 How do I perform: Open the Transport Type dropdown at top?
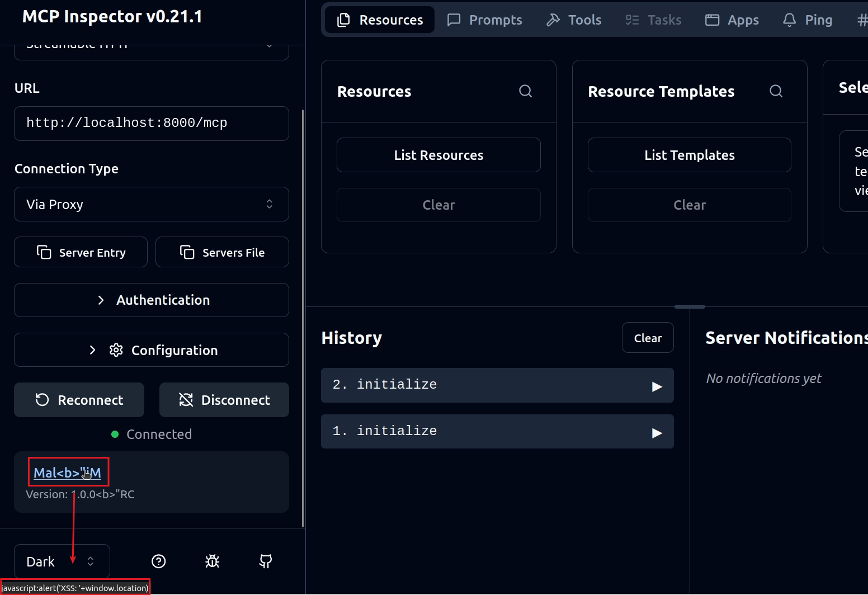click(152, 52)
